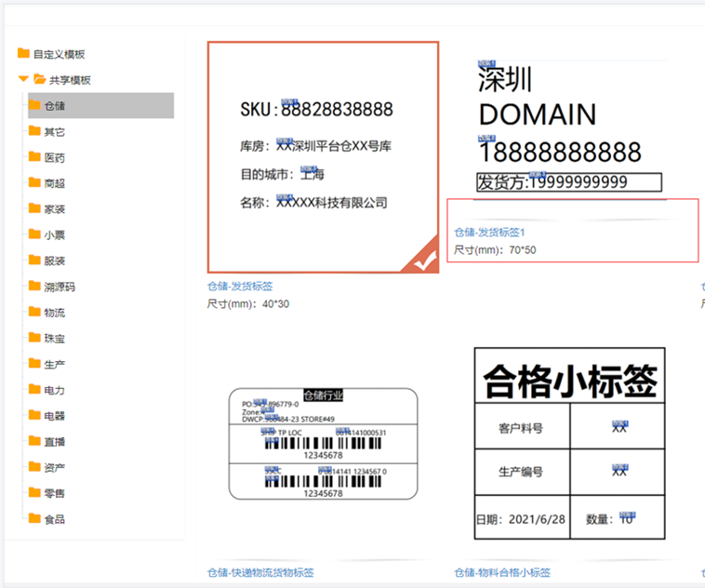Select the 物流 category
This screenshot has width=705, height=588.
pos(55,313)
